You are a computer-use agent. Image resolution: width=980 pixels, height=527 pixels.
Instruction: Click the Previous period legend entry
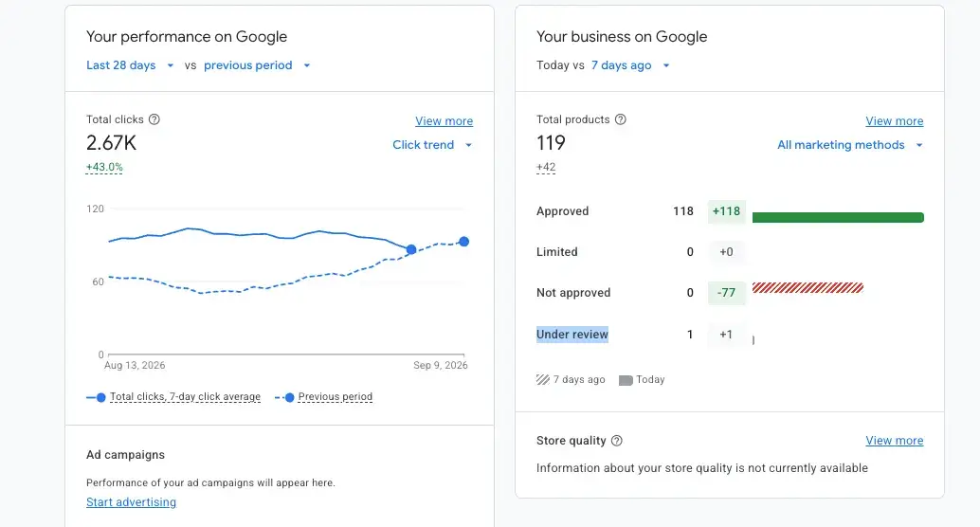324,397
